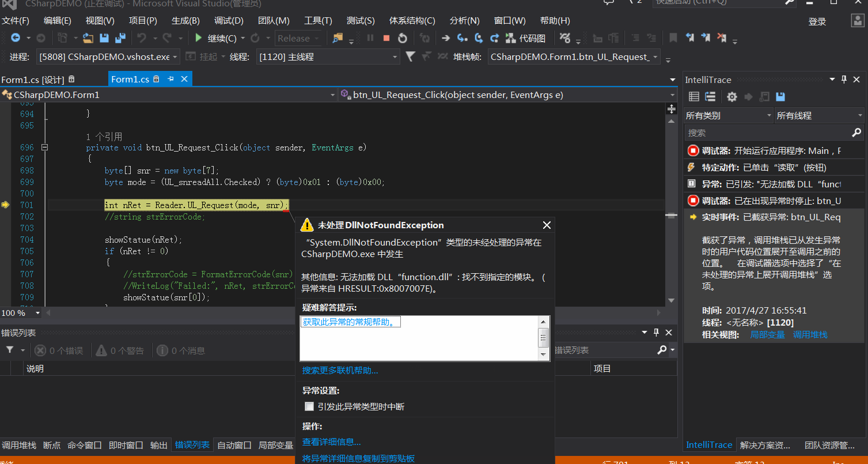This screenshot has height=464, width=868.
Task: Click 搜索更多联机帮助... link
Action: click(340, 370)
